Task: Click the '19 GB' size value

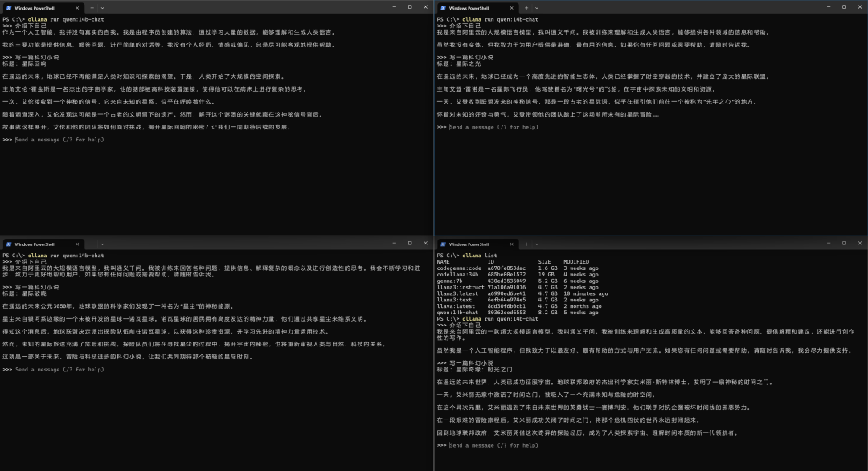Action: pyautogui.click(x=547, y=275)
